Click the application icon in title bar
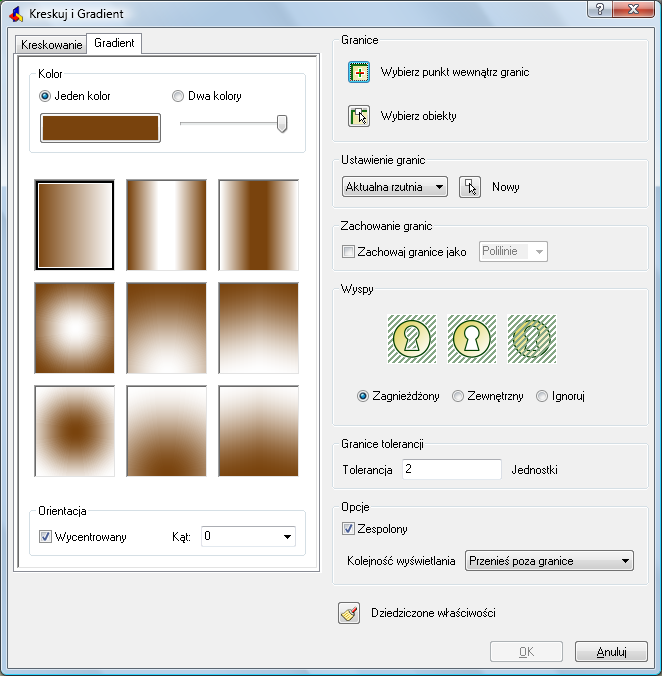This screenshot has height=676, width=662. (x=16, y=14)
